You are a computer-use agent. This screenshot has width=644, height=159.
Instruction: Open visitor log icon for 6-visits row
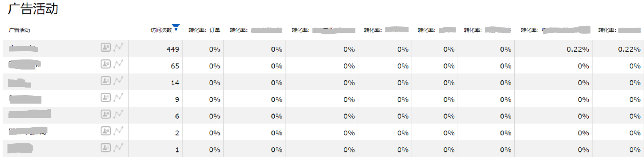106,114
